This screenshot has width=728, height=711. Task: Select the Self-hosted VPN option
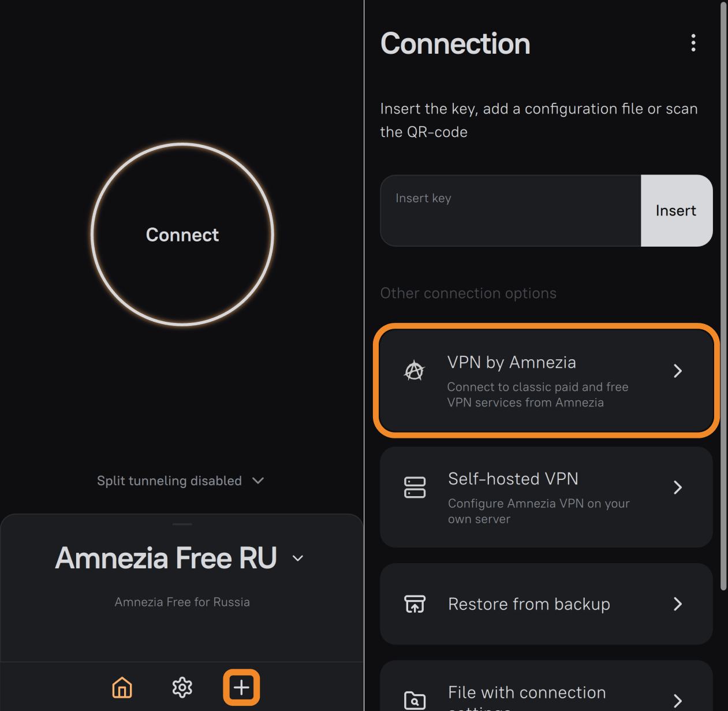546,497
